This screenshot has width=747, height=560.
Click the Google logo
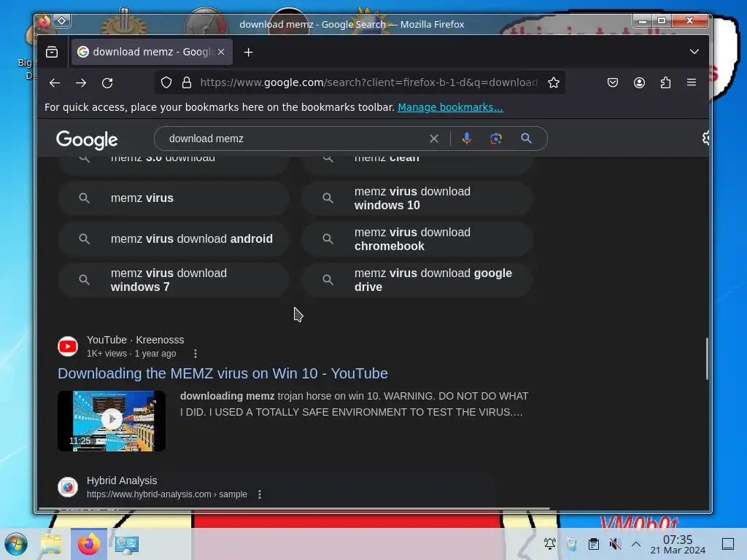[87, 139]
